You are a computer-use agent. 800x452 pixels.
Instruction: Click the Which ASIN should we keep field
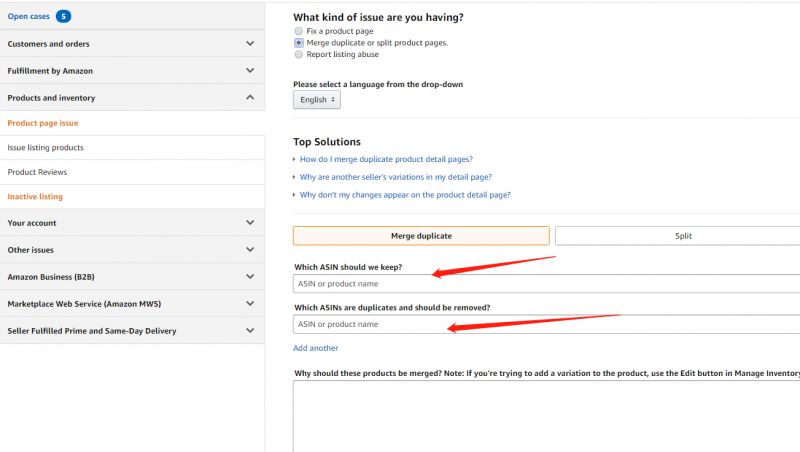point(546,284)
